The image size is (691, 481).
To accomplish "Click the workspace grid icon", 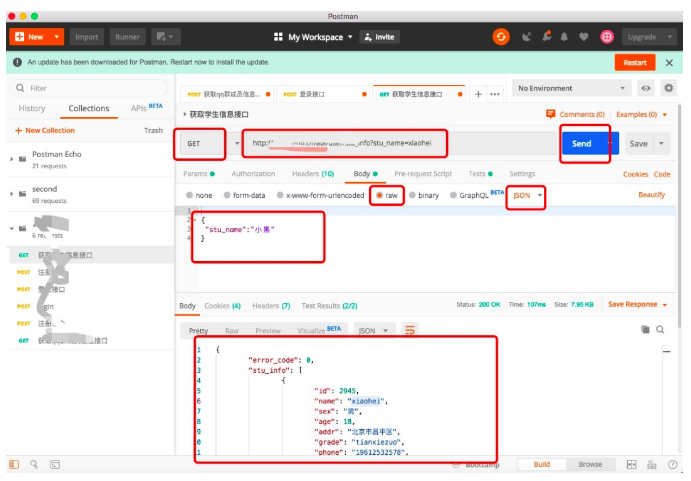I will [x=278, y=37].
